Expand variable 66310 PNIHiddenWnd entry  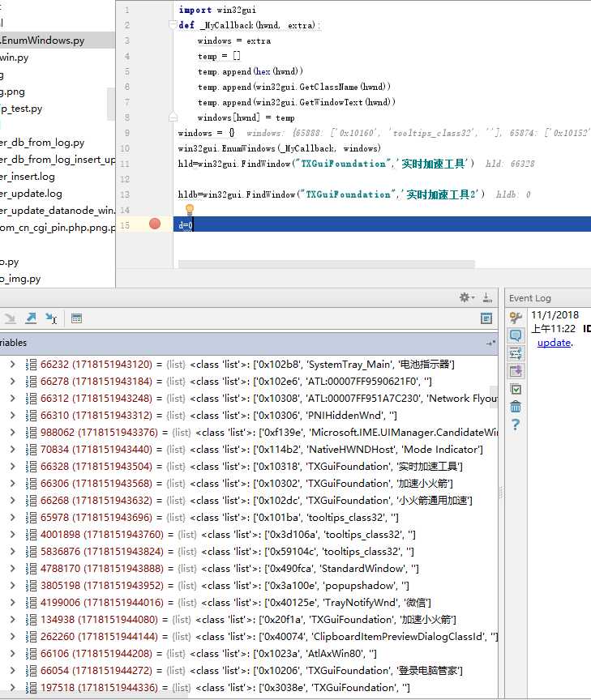click(12, 416)
